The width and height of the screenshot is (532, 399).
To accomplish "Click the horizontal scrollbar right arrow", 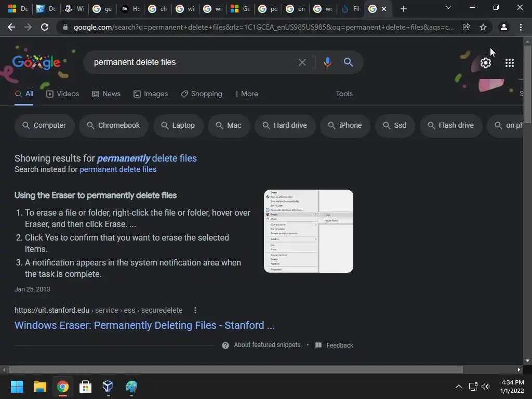I will 519,369.
